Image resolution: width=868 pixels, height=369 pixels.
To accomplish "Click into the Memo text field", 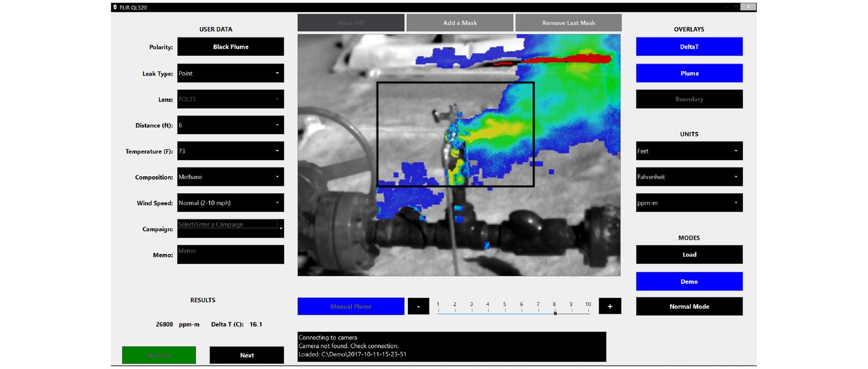I will click(231, 255).
